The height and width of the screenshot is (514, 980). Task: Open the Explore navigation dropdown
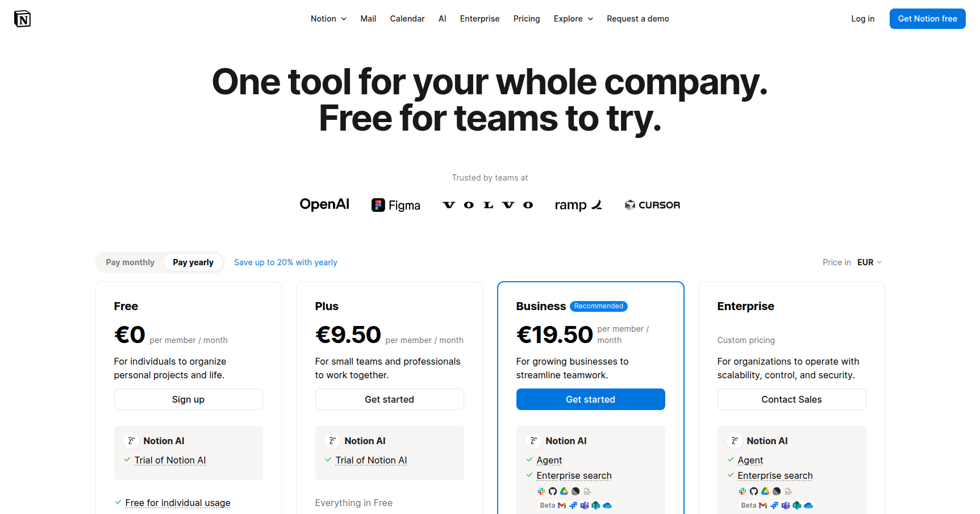click(573, 19)
